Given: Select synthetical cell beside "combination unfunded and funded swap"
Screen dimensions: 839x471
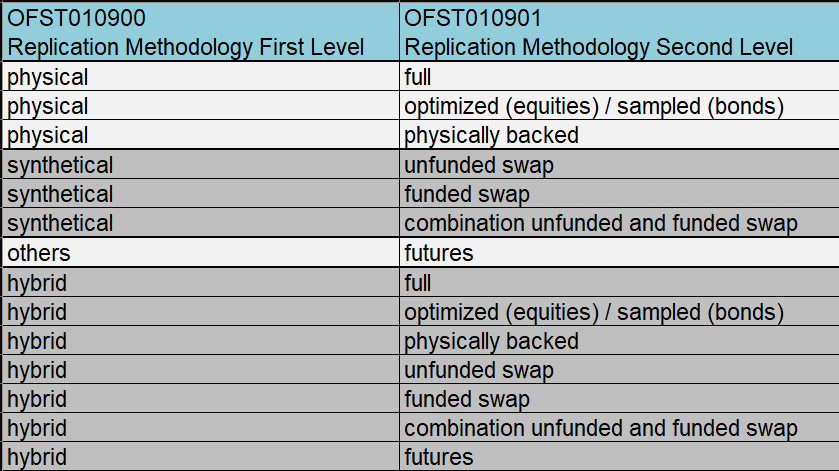Looking at the screenshot, I should click(200, 223).
